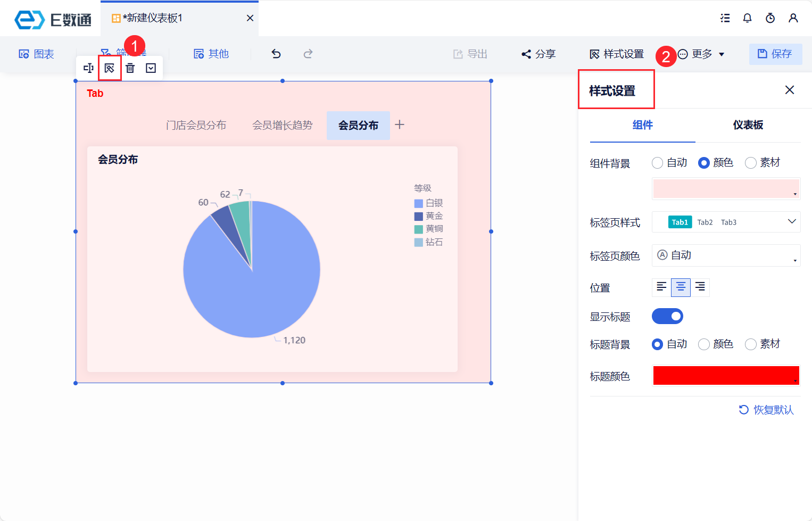Open the 其他 components menu
This screenshot has width=812, height=521.
[x=211, y=54]
